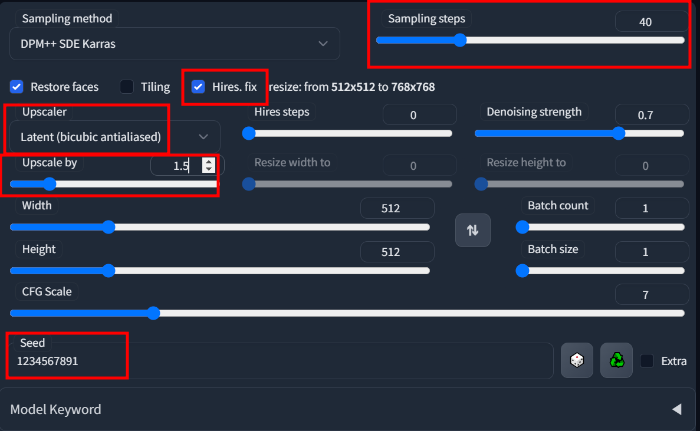Click the Seed input field with 1234567891
This screenshot has height=431, width=700.
[281, 360]
